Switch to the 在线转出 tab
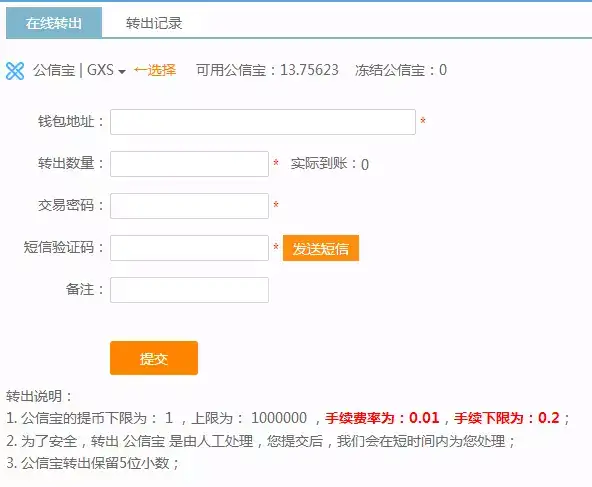This screenshot has width=592, height=487. point(54,23)
